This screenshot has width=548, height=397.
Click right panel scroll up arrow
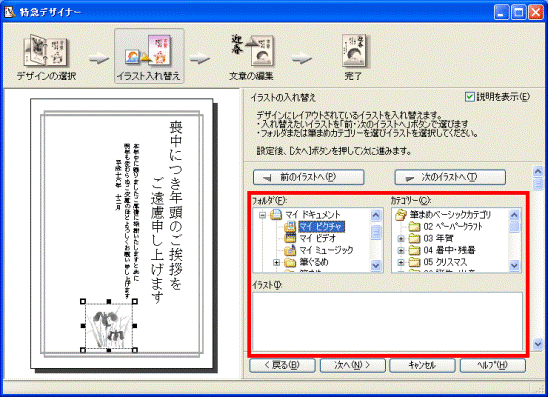click(x=538, y=171)
